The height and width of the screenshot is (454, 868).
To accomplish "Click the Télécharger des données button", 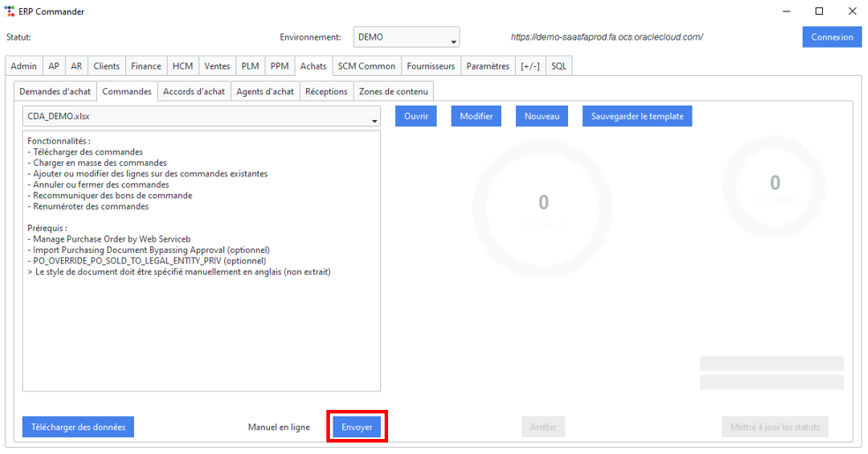I will point(78,427).
